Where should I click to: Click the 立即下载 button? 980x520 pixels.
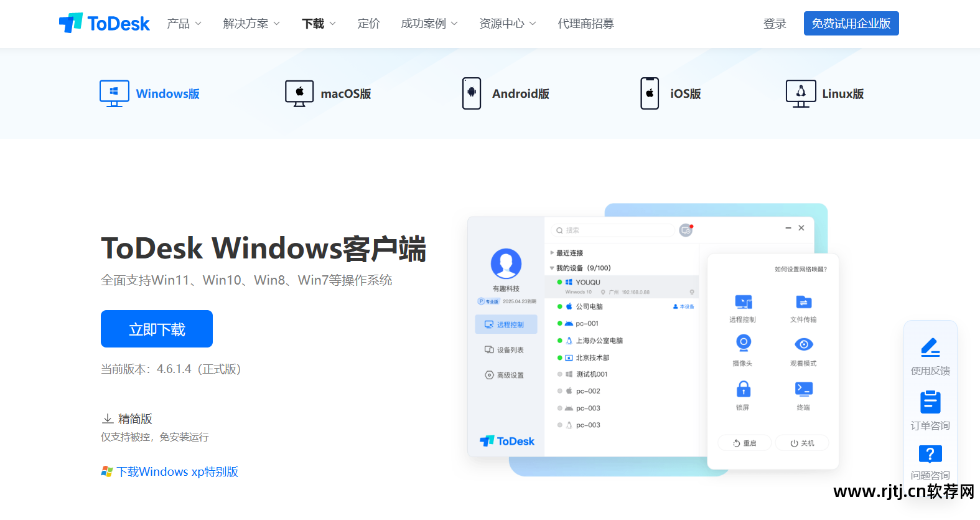pyautogui.click(x=157, y=329)
